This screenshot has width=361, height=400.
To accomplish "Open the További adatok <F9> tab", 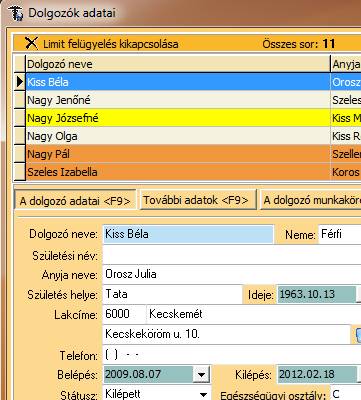I will coord(198,200).
